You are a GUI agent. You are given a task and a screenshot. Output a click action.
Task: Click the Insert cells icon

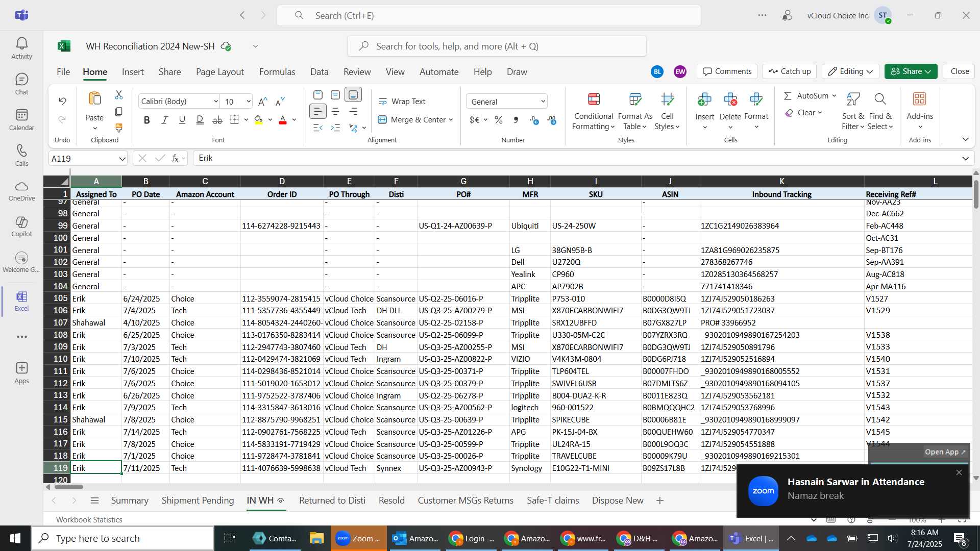[x=704, y=99]
